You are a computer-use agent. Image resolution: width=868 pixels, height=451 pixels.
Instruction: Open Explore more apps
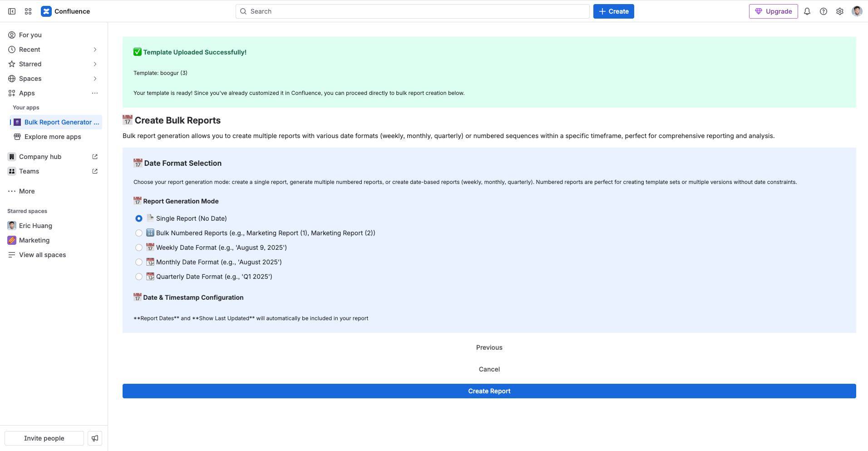point(56,137)
